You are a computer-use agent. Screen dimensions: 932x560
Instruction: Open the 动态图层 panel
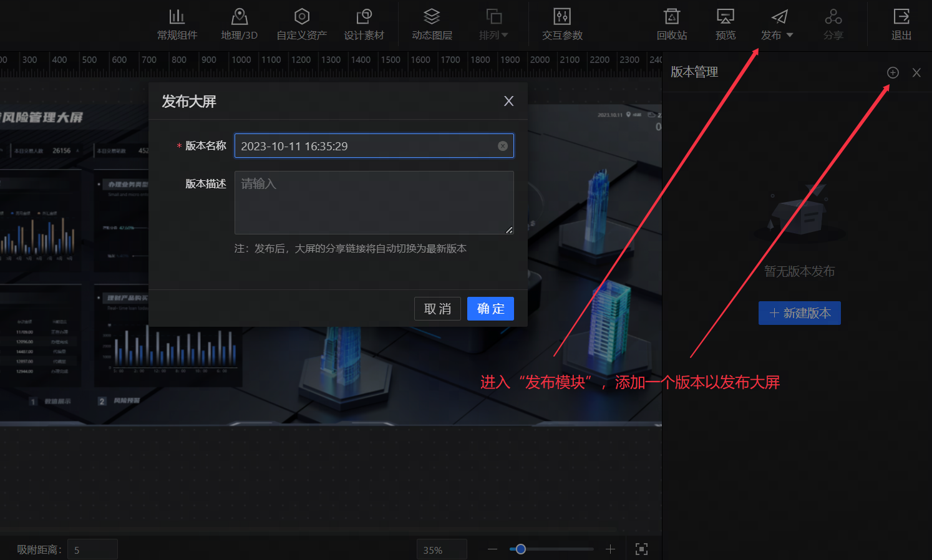431,24
